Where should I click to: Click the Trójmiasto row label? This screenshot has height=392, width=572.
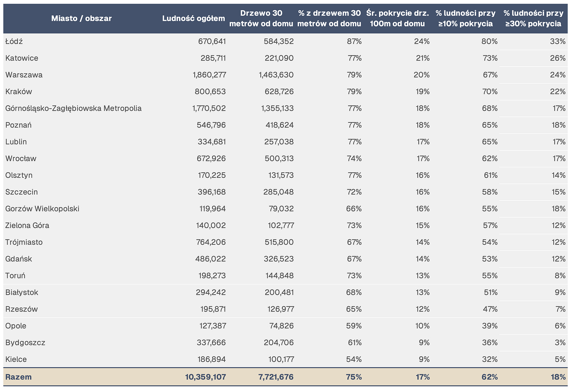(x=24, y=242)
